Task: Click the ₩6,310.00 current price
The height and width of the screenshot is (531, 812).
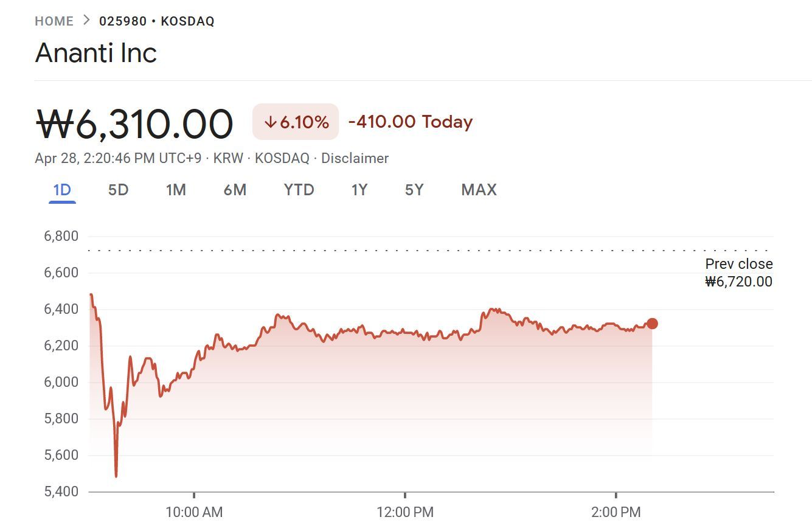Action: [x=134, y=124]
